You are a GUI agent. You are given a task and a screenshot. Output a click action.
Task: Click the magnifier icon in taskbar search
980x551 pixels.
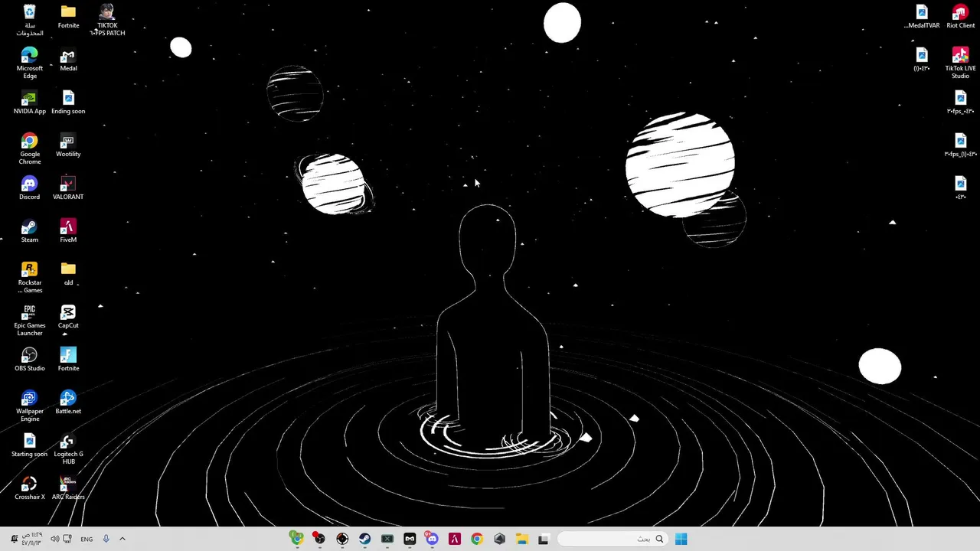pos(659,539)
